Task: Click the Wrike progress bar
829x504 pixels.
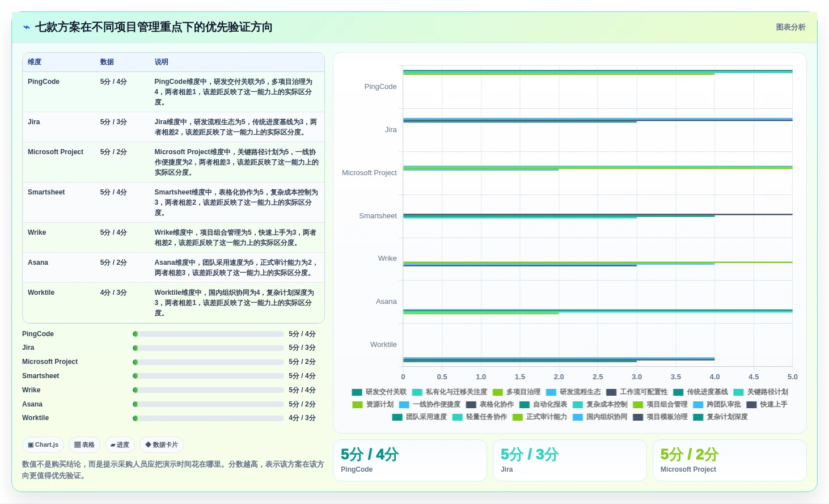Action: tap(208, 390)
